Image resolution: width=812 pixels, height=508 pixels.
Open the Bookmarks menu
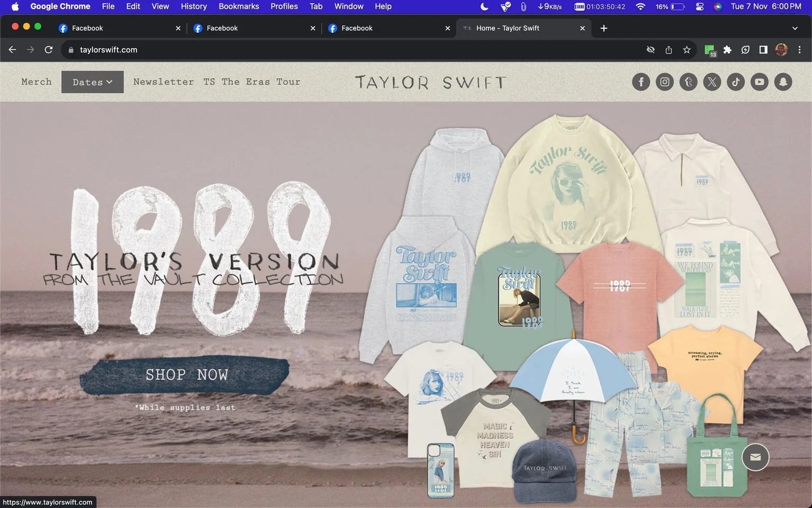[x=239, y=6]
